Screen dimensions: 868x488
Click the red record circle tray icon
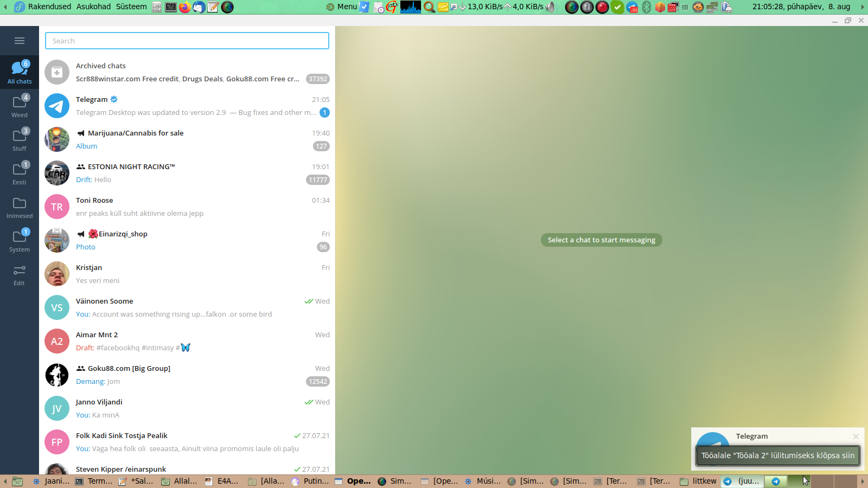[x=602, y=7]
